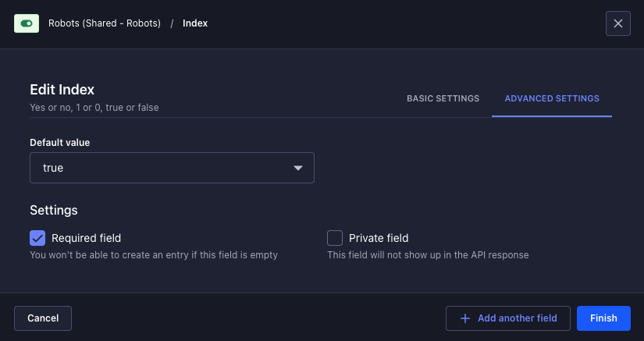Click the checkmark inside the Required field box
This screenshot has width=644, height=341.
[37, 238]
